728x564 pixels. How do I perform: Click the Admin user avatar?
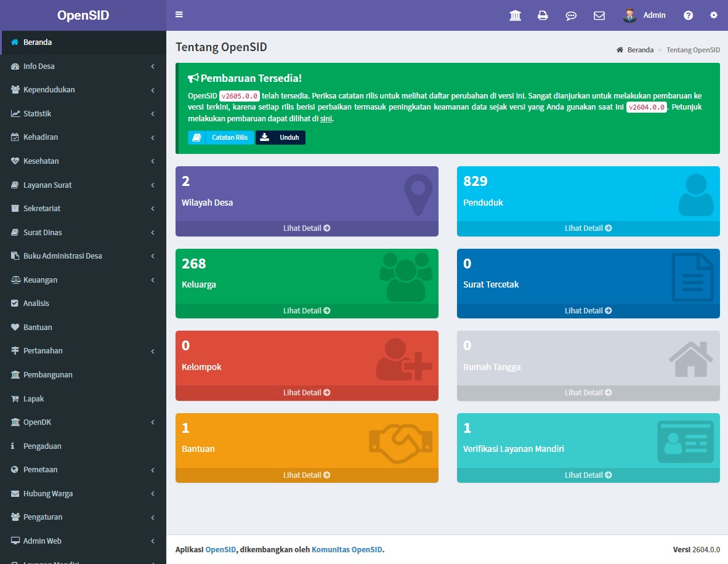[629, 15]
